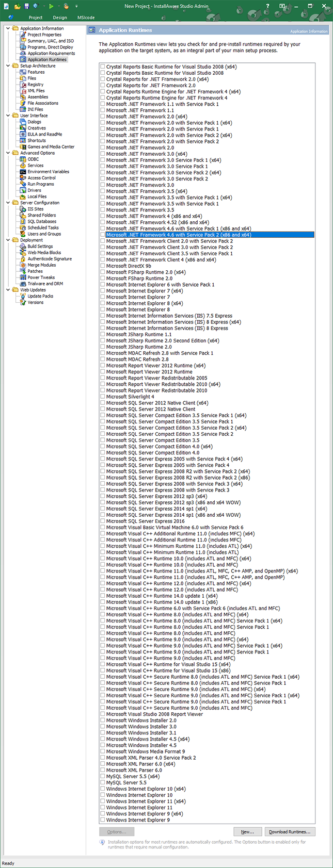Open ODBC under Advanced Options
Viewport: 333px width, 868px height.
33,159
